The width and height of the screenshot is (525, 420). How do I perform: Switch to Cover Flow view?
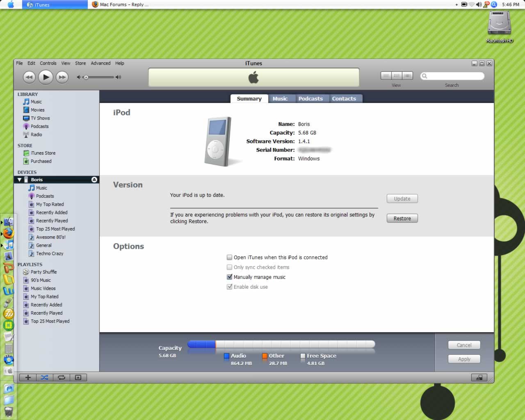click(x=407, y=76)
